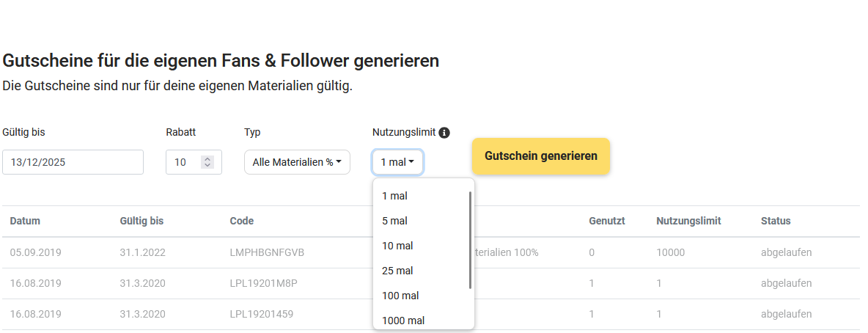Viewport: 868px width, 333px height.
Task: Increase the Rabatt value with up arrow
Action: 207,159
